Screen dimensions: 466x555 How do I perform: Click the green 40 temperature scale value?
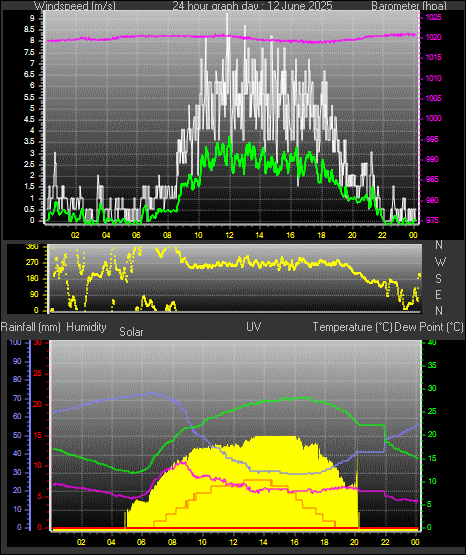point(432,342)
